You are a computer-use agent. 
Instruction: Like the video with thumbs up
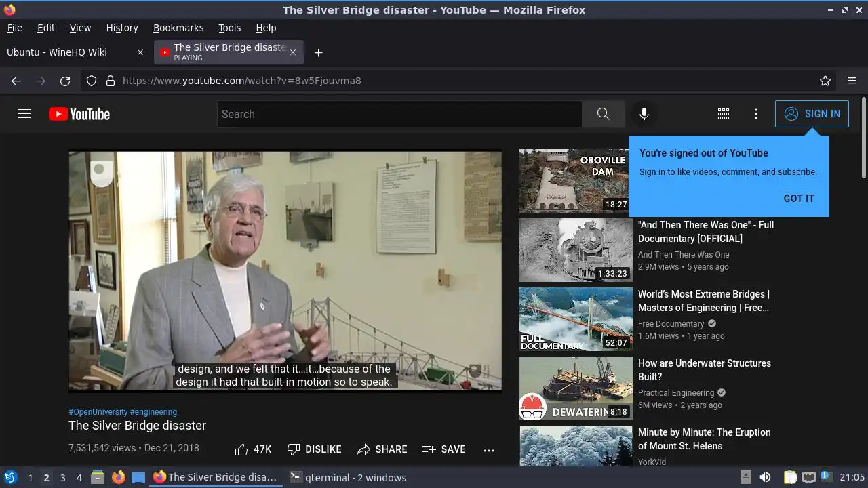click(252, 449)
